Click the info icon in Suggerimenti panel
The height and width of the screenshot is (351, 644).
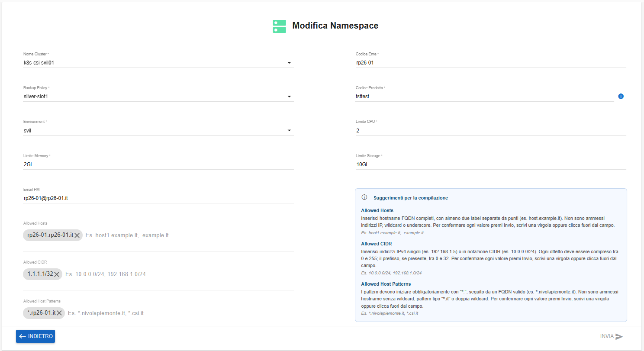[x=364, y=197]
